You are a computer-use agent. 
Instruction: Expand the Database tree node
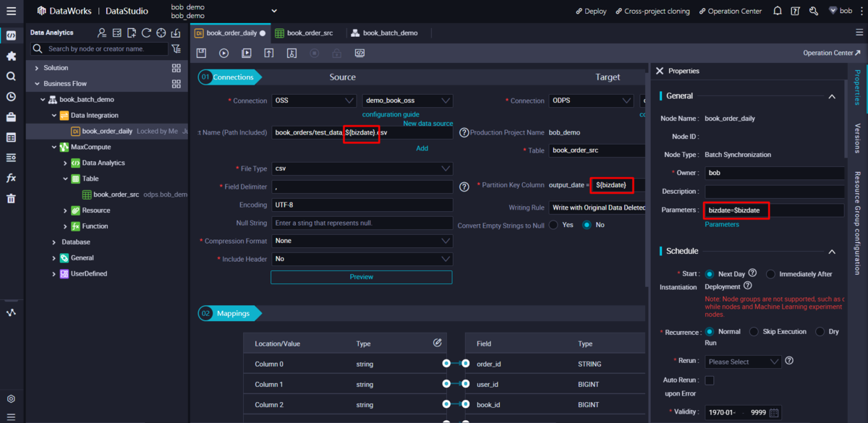coord(54,242)
